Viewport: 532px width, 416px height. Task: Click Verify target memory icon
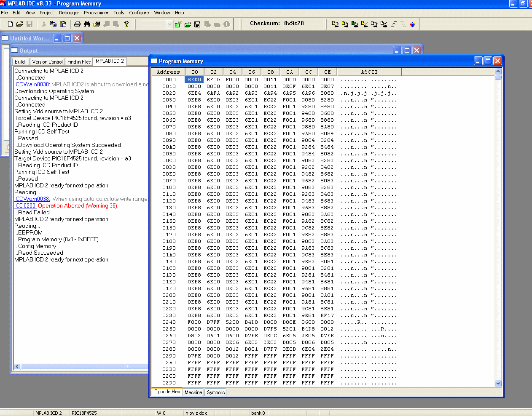tap(364, 24)
